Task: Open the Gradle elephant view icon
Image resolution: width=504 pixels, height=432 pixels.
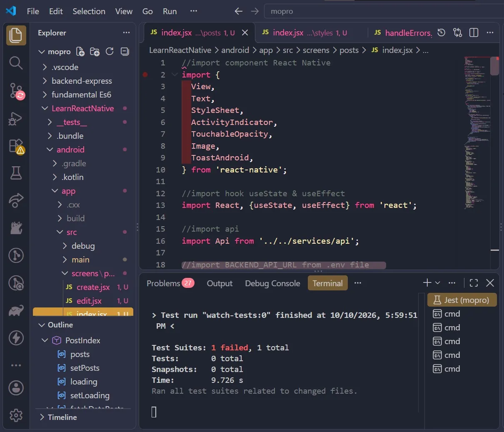Action: 16,310
